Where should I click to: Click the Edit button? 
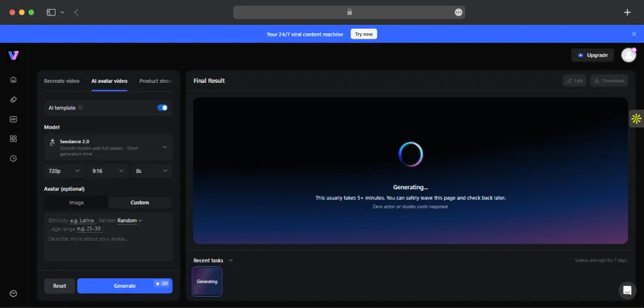575,81
